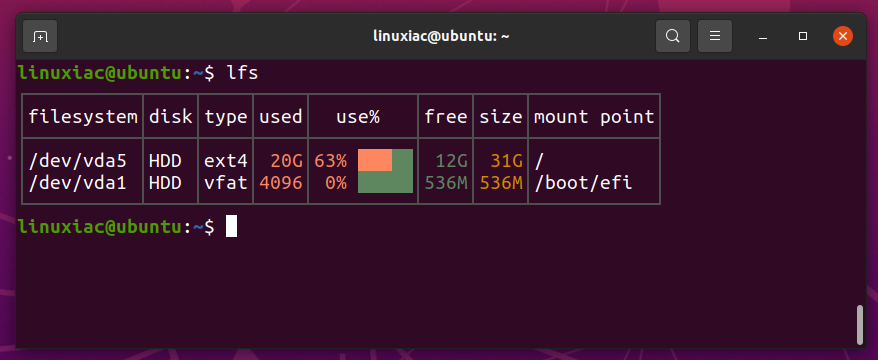
Task: Click the prompt above the table
Action: (x=116, y=73)
